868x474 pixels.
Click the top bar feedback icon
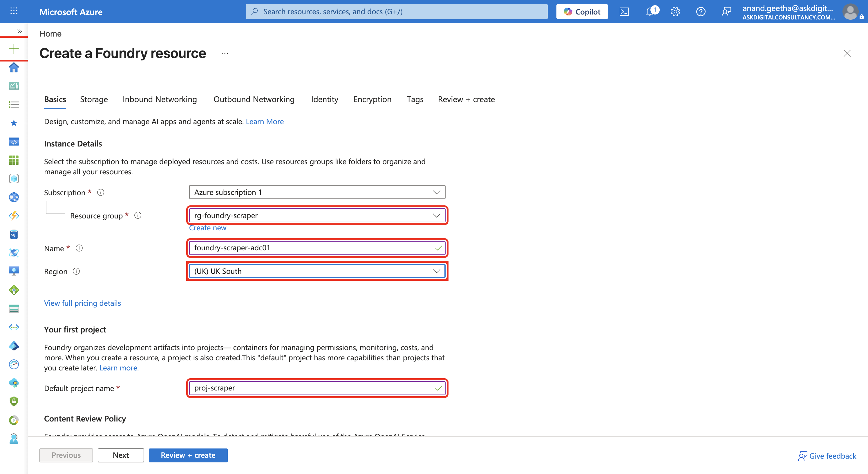pos(726,12)
